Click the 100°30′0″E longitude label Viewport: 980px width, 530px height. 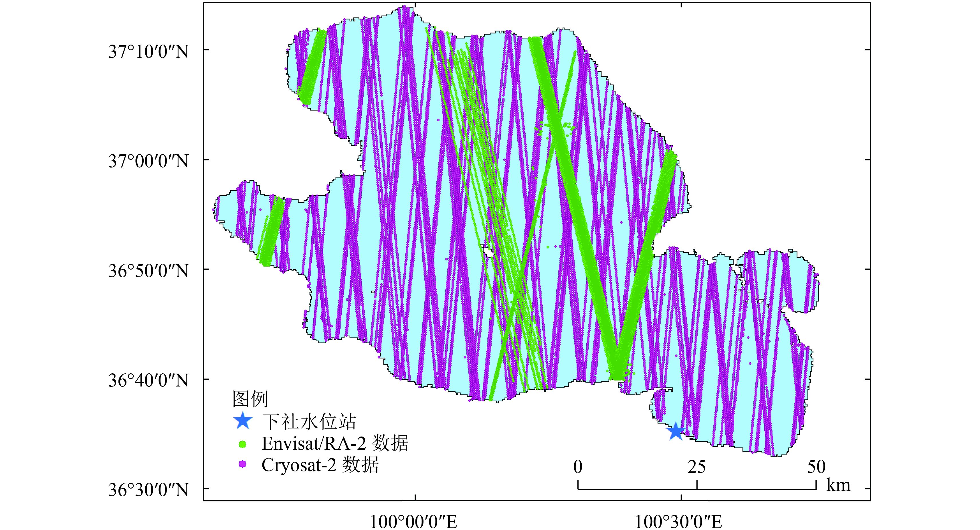click(x=678, y=522)
